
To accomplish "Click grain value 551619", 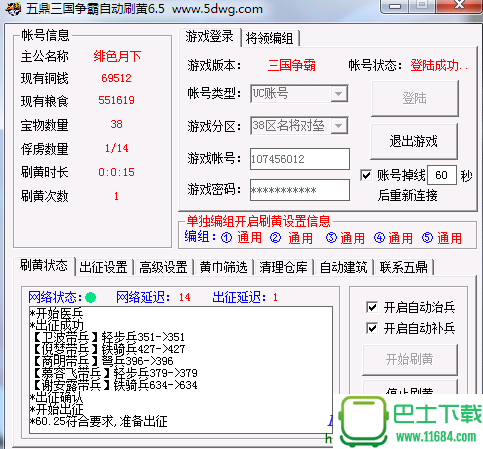I will tap(116, 100).
